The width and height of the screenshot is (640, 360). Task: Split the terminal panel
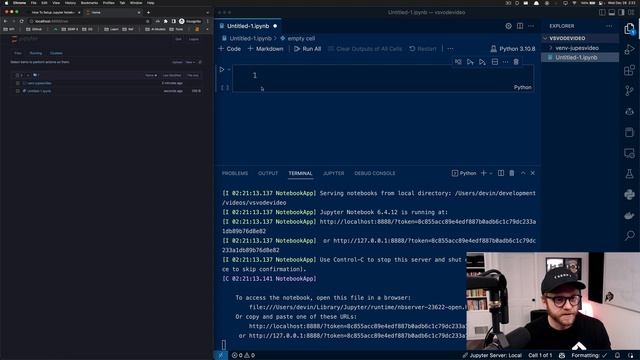tap(501, 173)
